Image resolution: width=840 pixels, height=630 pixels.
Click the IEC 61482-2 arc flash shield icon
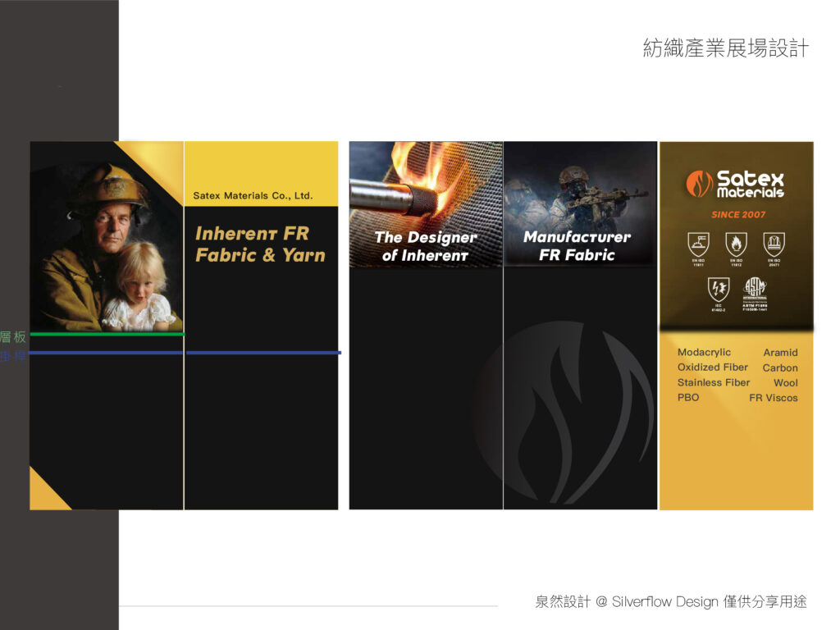(x=718, y=290)
